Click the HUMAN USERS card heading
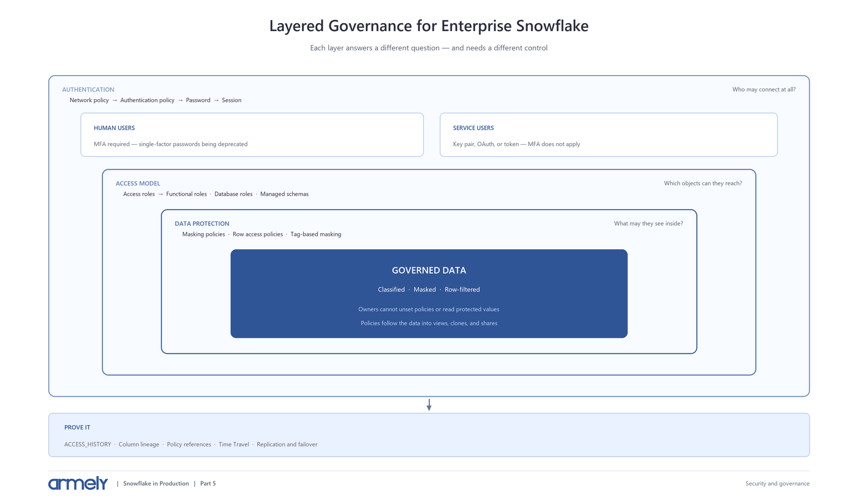This screenshot has height=504, width=858. coord(114,128)
